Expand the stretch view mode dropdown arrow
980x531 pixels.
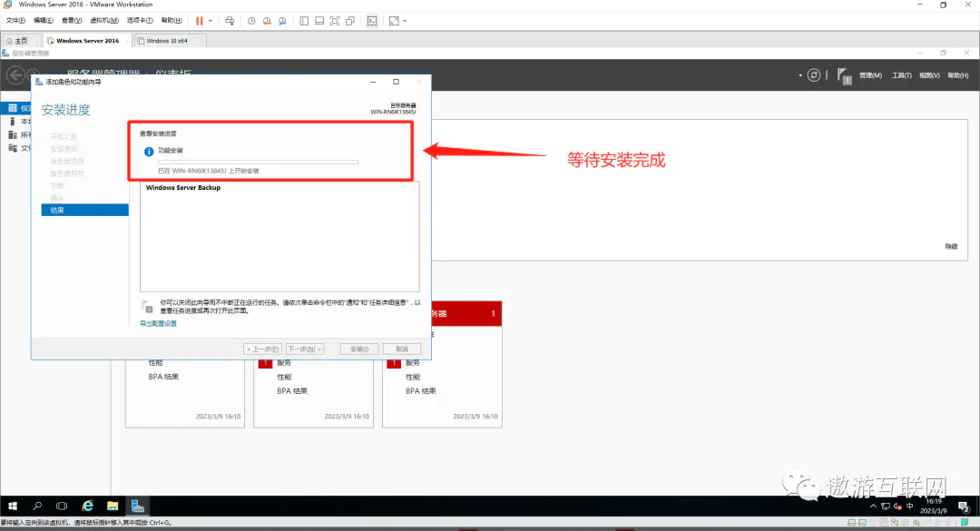point(405,20)
